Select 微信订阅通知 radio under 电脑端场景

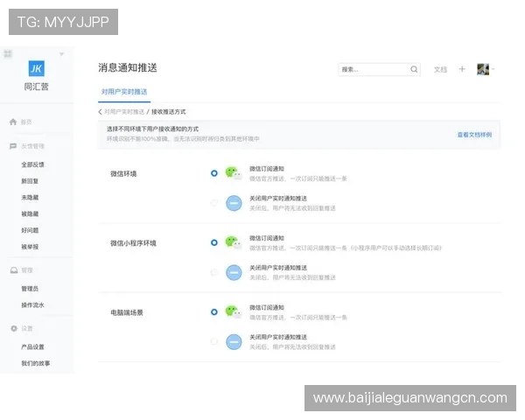[214, 311]
